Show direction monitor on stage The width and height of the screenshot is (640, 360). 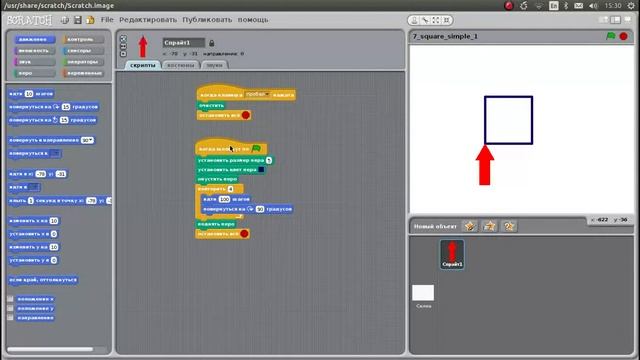[x=10, y=318]
